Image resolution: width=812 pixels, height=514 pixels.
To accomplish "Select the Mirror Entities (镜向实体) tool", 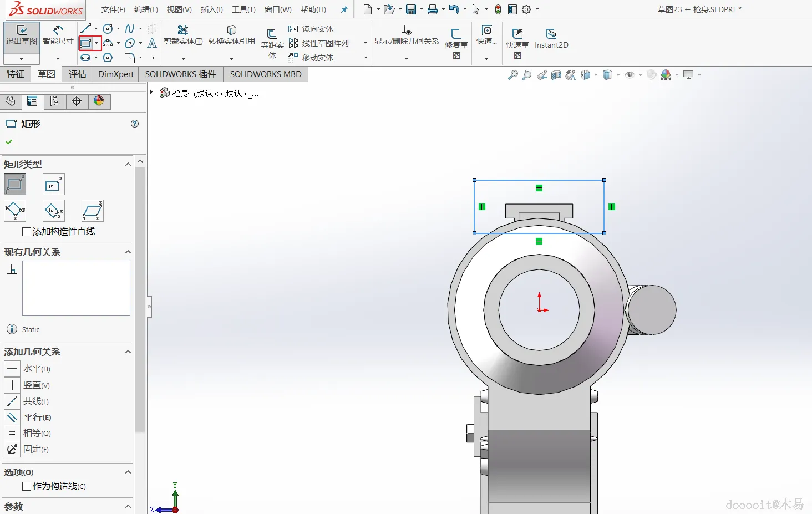I will [x=311, y=29].
